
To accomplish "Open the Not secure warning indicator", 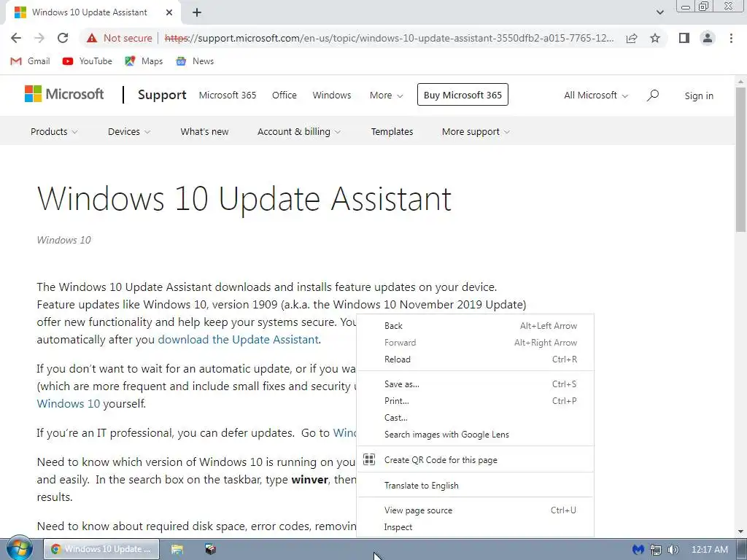I will 119,38.
